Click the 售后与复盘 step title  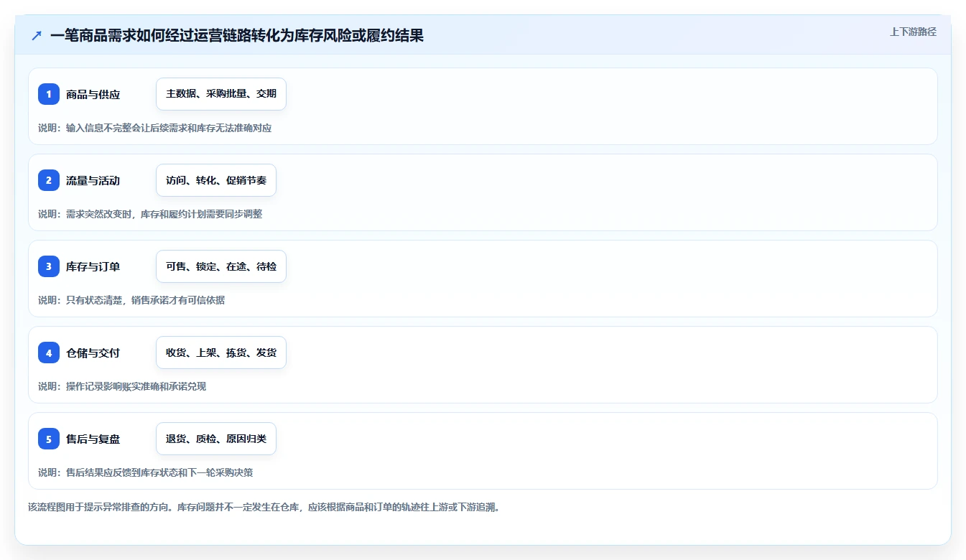(93, 439)
